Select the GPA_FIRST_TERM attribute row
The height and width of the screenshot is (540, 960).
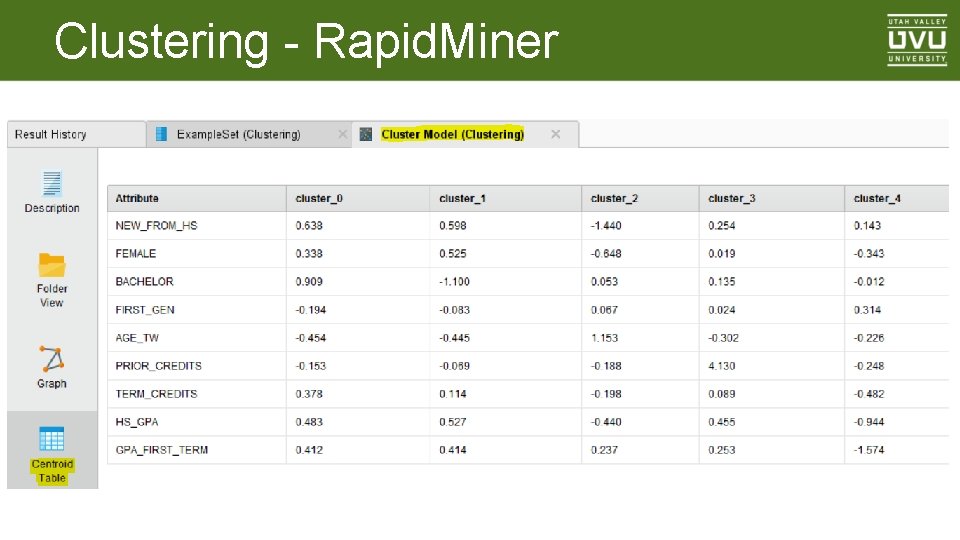pyautogui.click(x=528, y=450)
